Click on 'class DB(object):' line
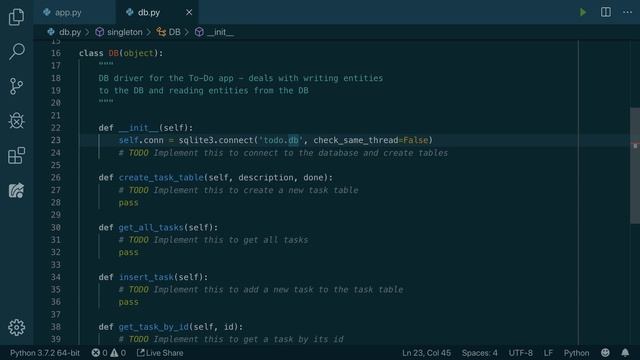 click(x=121, y=53)
